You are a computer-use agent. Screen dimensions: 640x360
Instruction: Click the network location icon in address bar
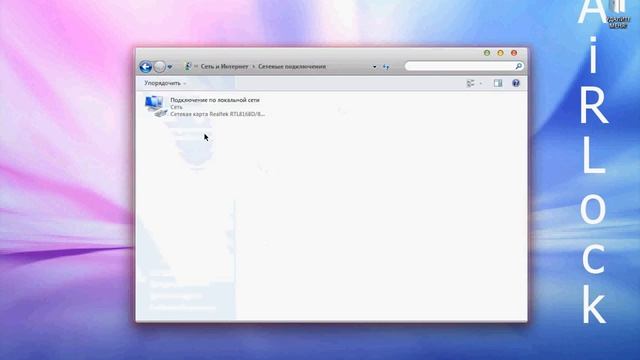coord(188,66)
